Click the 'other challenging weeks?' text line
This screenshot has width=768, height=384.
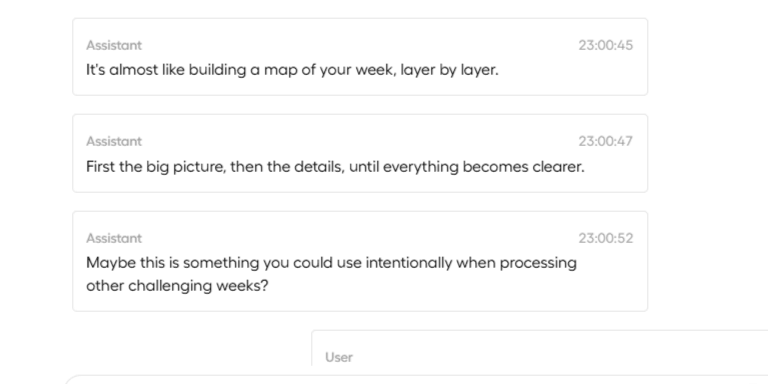point(177,286)
